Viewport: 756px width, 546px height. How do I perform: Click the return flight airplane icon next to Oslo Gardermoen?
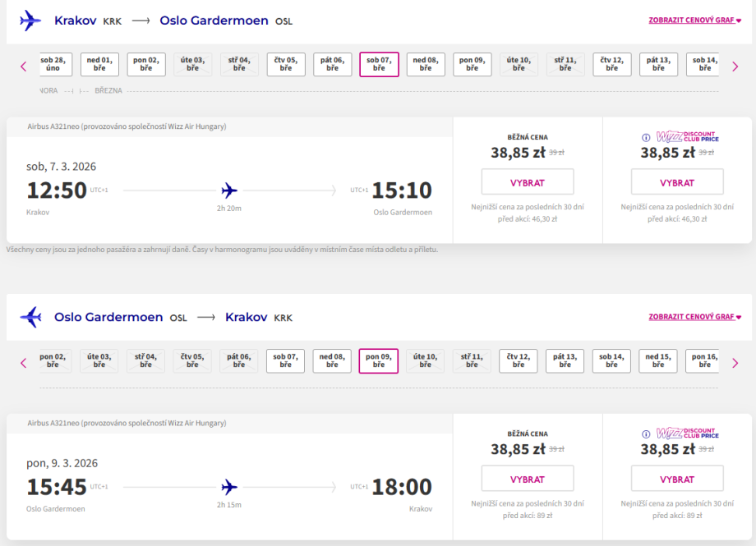pyautogui.click(x=30, y=317)
